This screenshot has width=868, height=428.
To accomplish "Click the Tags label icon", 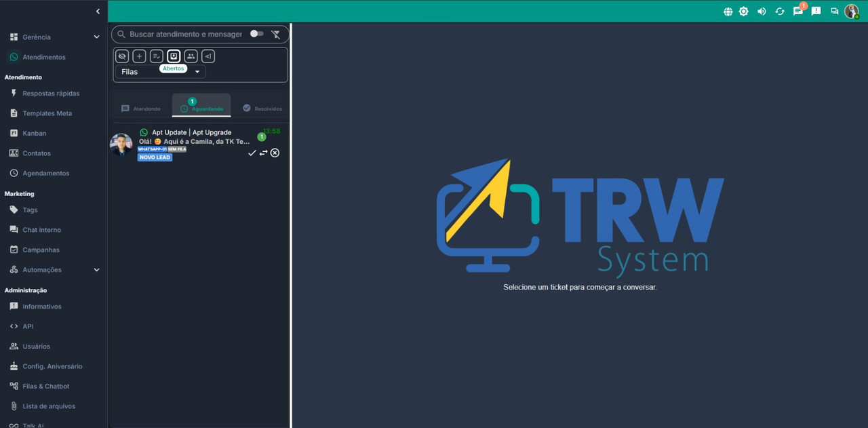I will click(x=14, y=210).
